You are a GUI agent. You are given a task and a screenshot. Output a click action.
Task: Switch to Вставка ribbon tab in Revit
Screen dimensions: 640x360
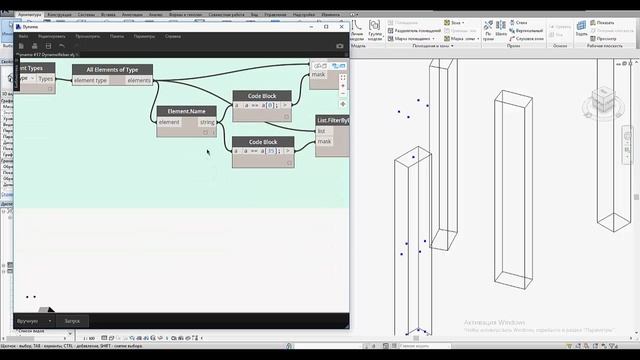coord(108,14)
